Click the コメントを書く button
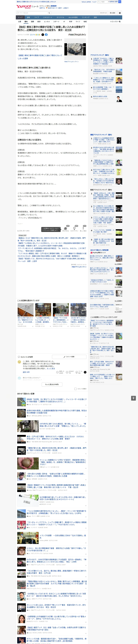The image size is (138, 644). [x=69, y=357]
